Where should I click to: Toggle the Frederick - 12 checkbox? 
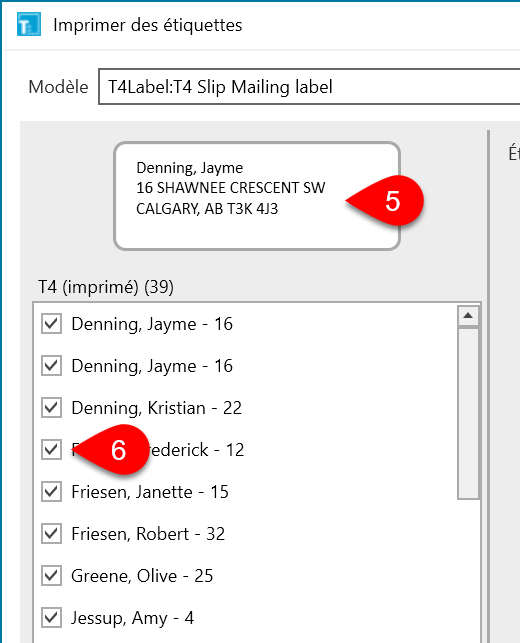(51, 450)
